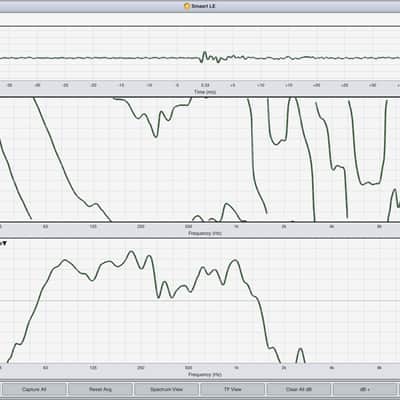Click the small magnitude bump above 2k

click(x=300, y=354)
